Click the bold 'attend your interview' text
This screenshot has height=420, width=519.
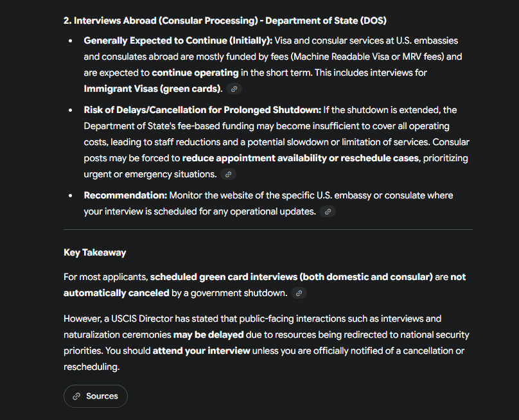pyautogui.click(x=202, y=351)
